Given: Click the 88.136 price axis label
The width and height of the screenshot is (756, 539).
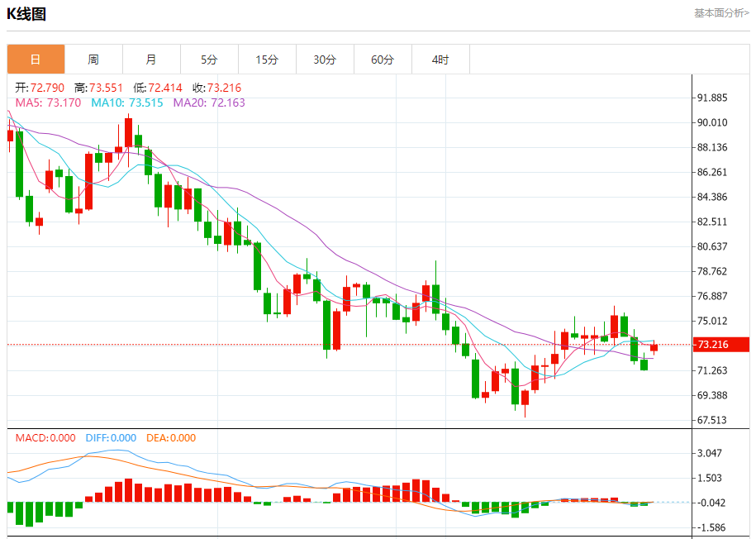Looking at the screenshot, I should click(712, 147).
